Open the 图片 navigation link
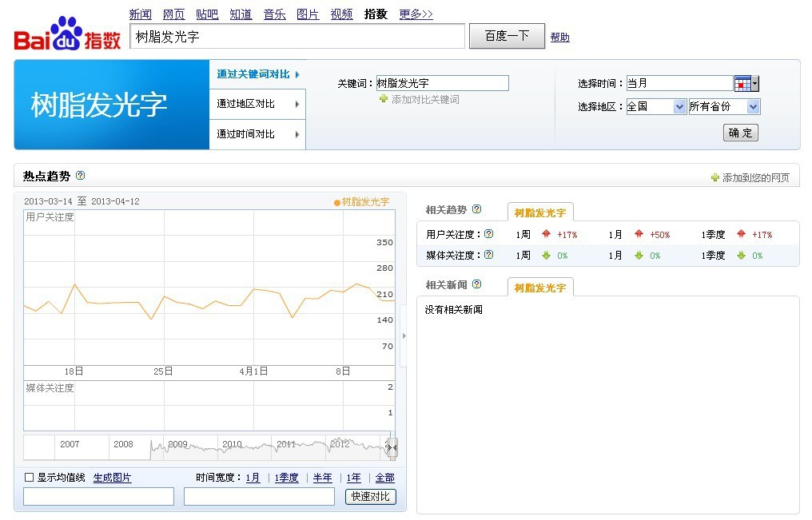The width and height of the screenshot is (812, 520). (308, 14)
